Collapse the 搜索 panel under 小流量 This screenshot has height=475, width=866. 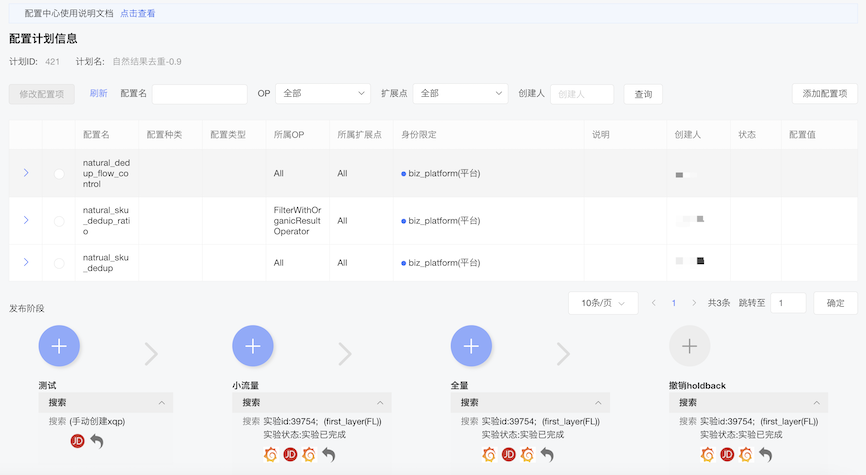(312, 403)
